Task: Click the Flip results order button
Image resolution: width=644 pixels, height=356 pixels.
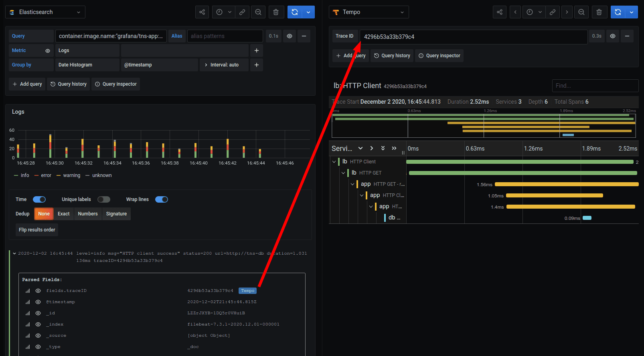Action: (x=37, y=230)
